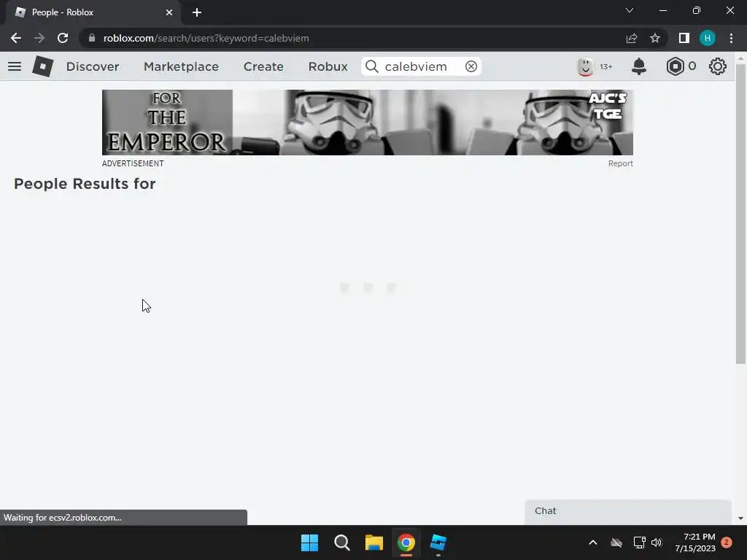The height and width of the screenshot is (560, 747).
Task: Click the scrollbar down arrow
Action: click(740, 518)
